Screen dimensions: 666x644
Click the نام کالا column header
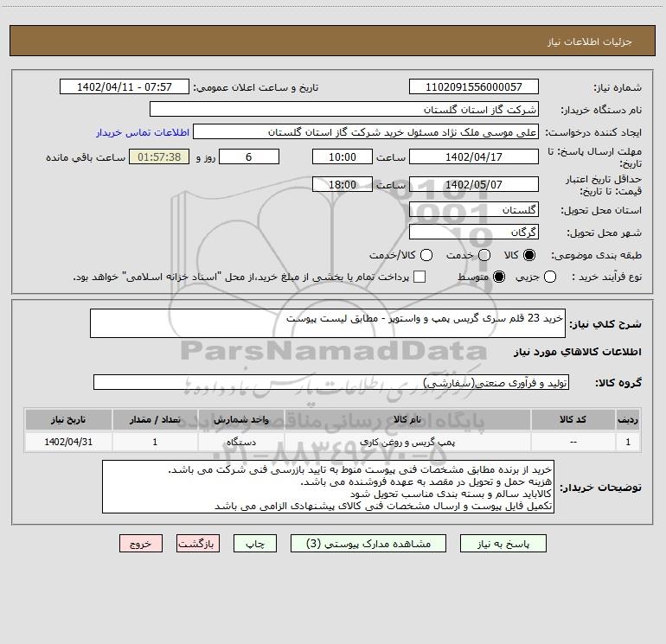[407, 420]
